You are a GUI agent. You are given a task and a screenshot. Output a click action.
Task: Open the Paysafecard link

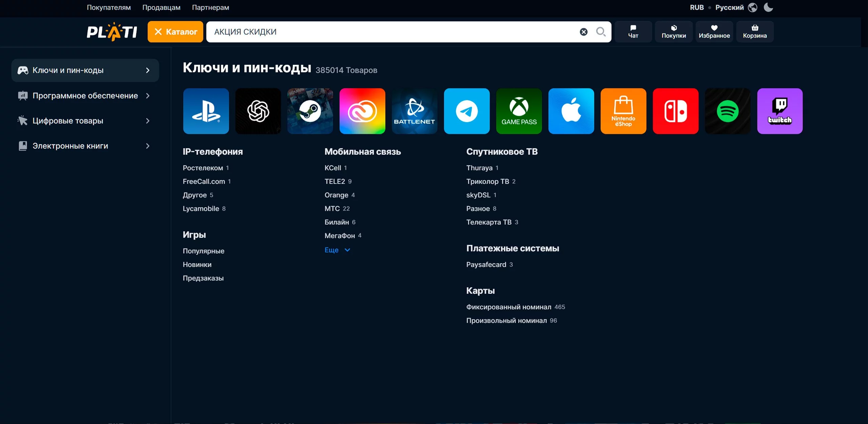pos(486,265)
